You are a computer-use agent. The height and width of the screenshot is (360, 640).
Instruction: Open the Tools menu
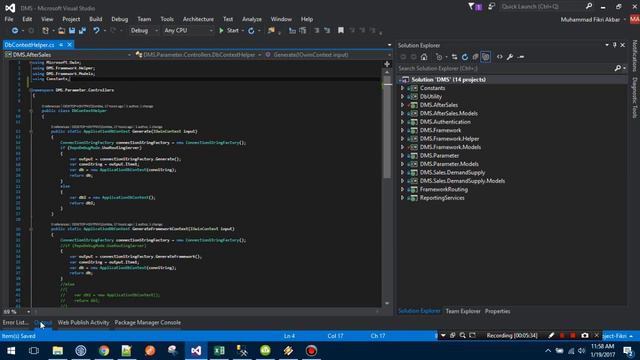pos(167,19)
